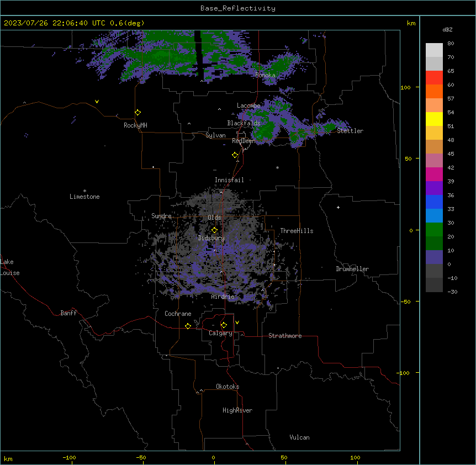Click the white plus marker north of Drumheller

[x=338, y=207]
